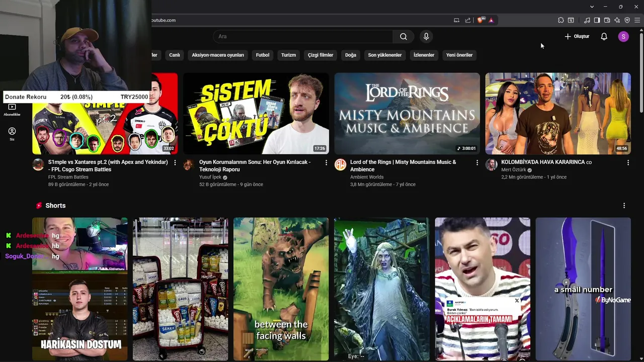644x362 pixels.
Task: Open the extensions puzzle icon
Action: click(x=561, y=20)
